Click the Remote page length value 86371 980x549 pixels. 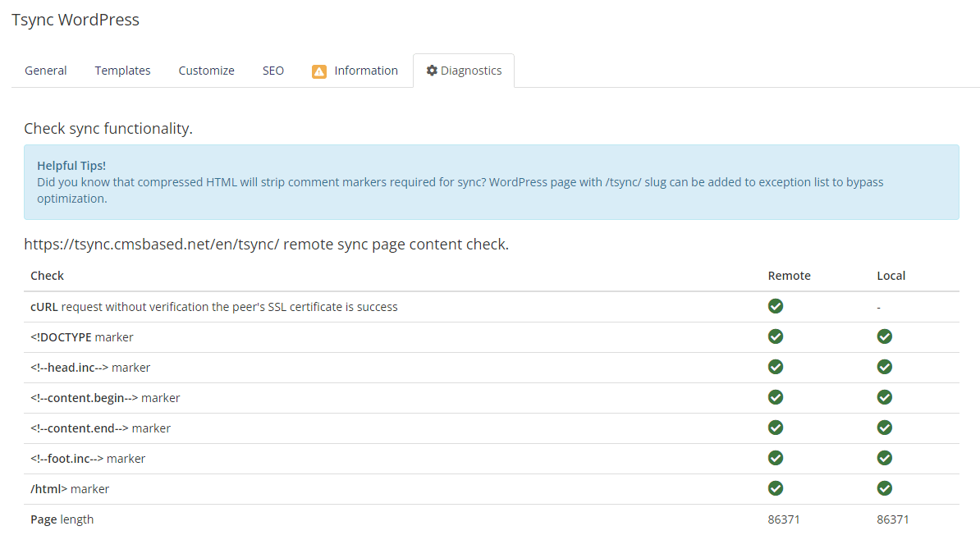click(x=784, y=519)
